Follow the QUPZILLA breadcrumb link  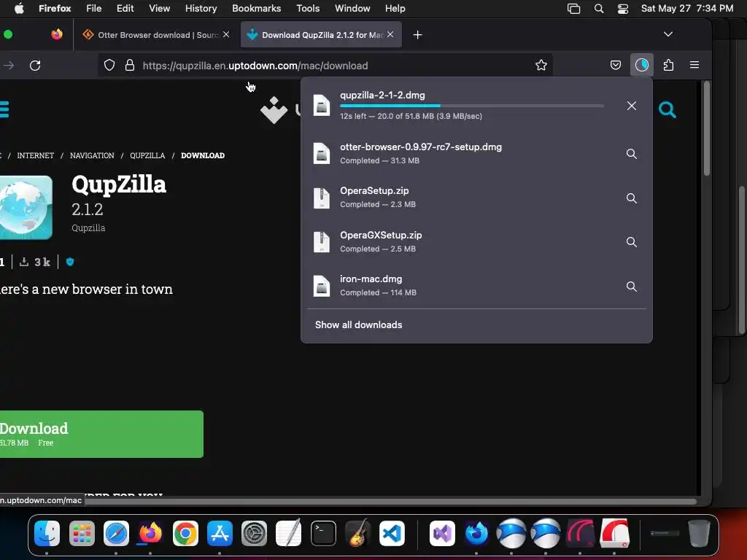(147, 155)
